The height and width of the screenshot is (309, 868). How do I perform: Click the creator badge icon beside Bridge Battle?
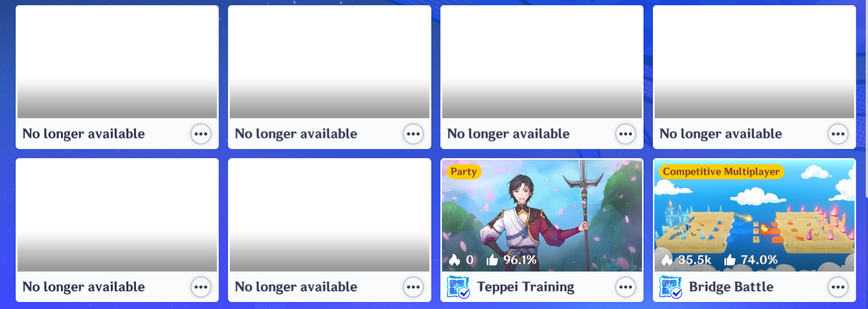[670, 287]
